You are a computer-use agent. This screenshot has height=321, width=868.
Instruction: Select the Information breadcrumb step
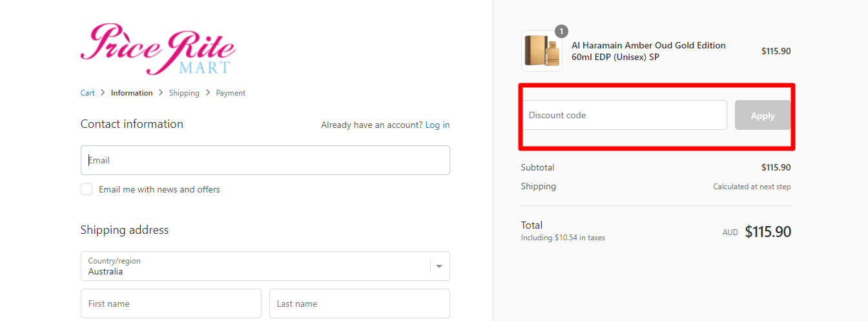pyautogui.click(x=132, y=93)
